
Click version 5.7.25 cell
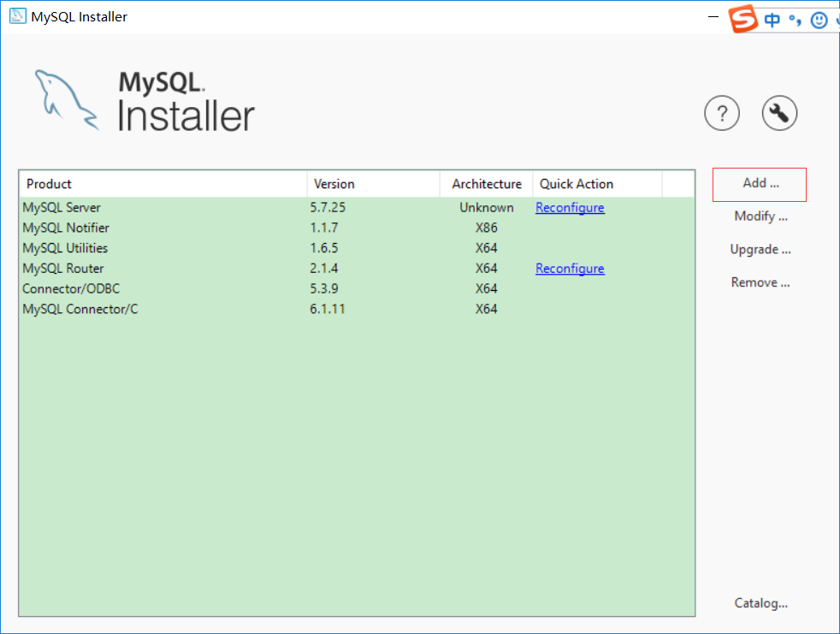(328, 207)
